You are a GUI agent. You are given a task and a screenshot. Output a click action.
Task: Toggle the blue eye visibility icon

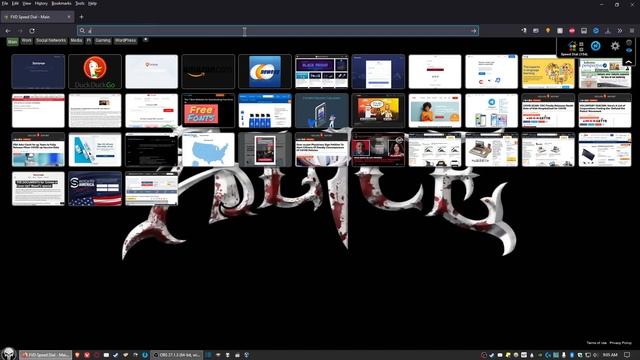629,50
